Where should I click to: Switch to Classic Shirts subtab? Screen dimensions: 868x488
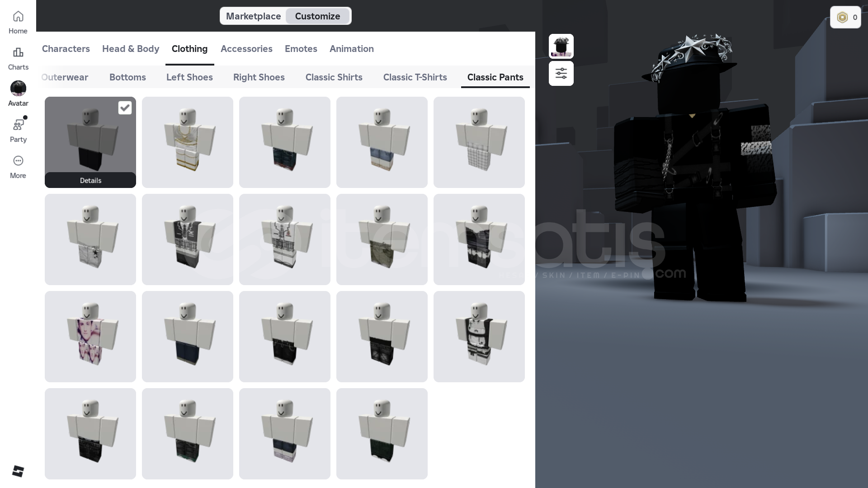tap(334, 77)
